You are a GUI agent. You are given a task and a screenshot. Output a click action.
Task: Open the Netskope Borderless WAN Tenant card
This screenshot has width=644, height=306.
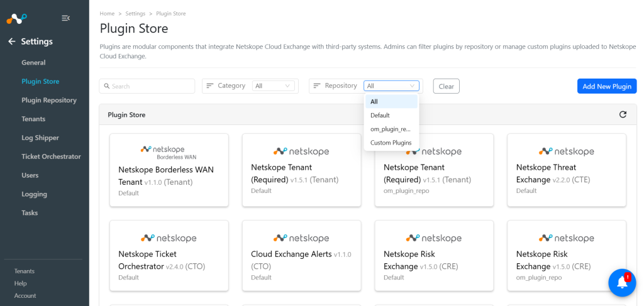click(x=169, y=170)
